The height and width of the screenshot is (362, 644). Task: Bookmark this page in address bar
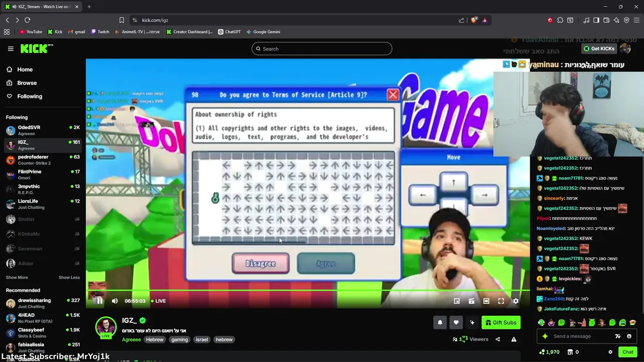pyautogui.click(x=121, y=20)
